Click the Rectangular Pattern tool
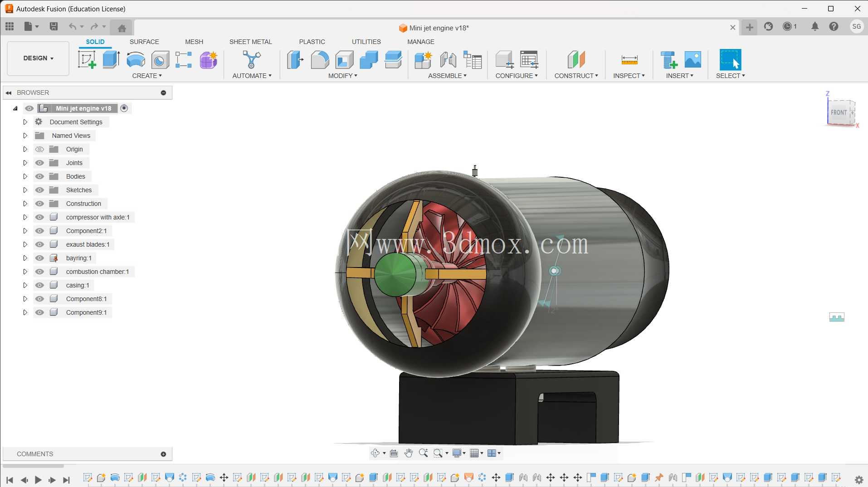The image size is (868, 487). point(184,59)
